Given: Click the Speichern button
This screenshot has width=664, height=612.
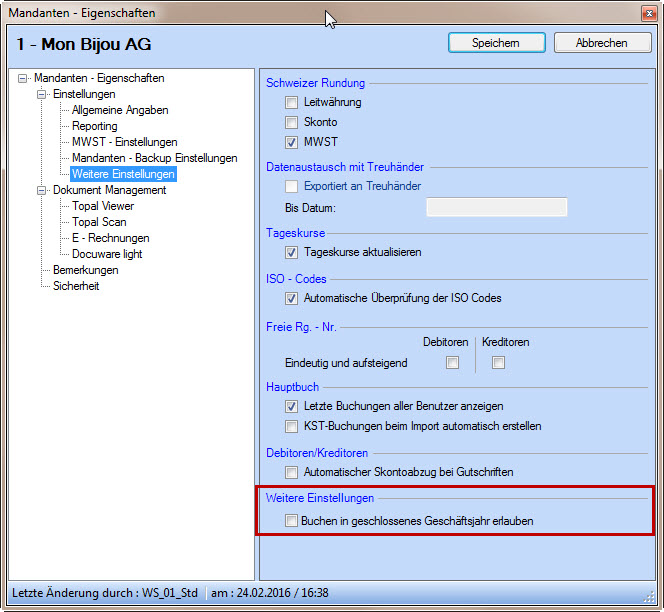Looking at the screenshot, I should coord(496,43).
